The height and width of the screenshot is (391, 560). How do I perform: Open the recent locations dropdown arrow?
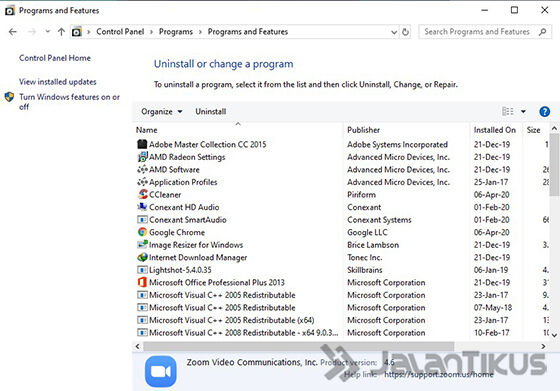click(x=48, y=31)
